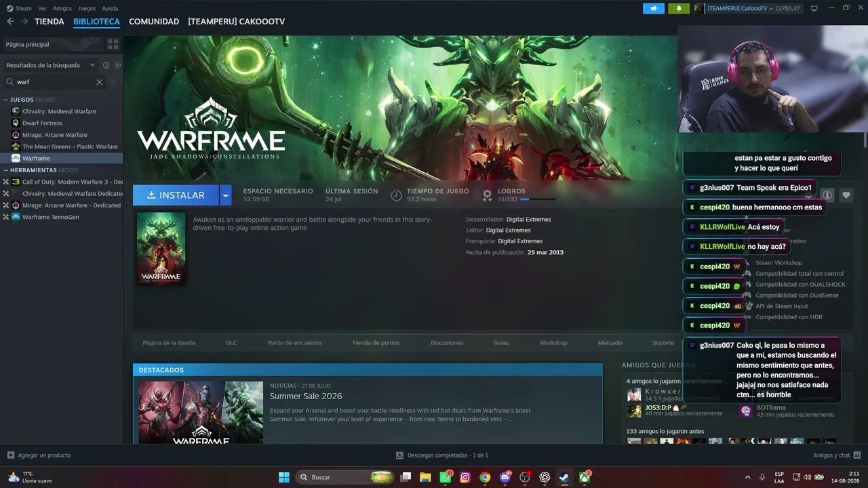
Task: Open 'Tienda de puntos' link
Action: pyautogui.click(x=376, y=343)
